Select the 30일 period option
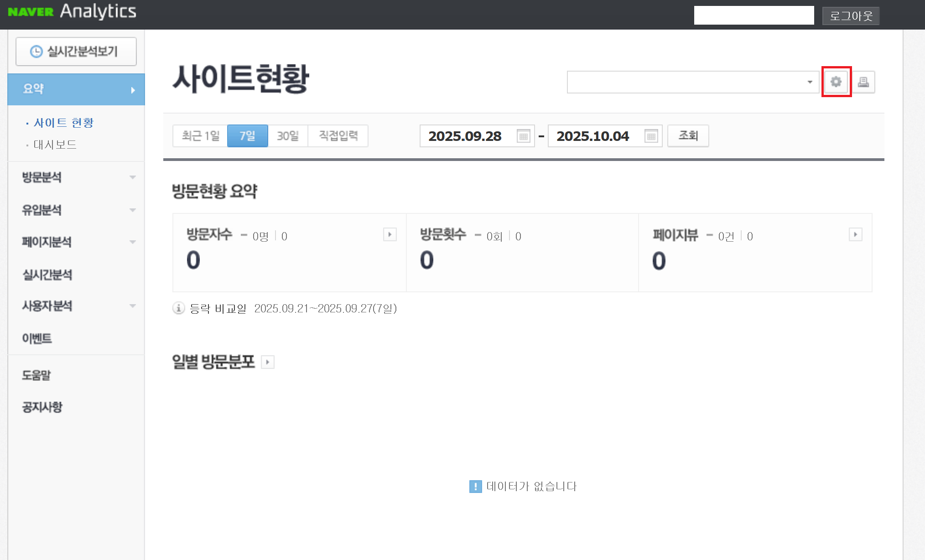Screen dimensions: 925x560 [x=288, y=135]
